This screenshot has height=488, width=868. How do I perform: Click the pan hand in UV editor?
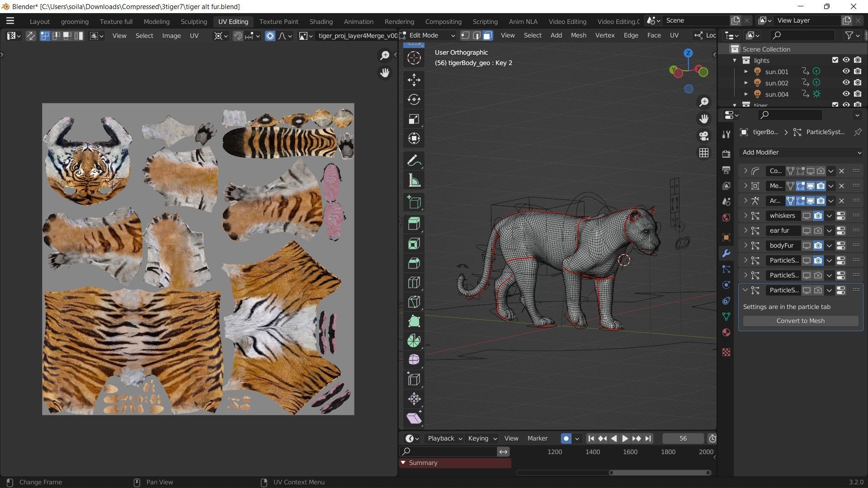coord(385,73)
